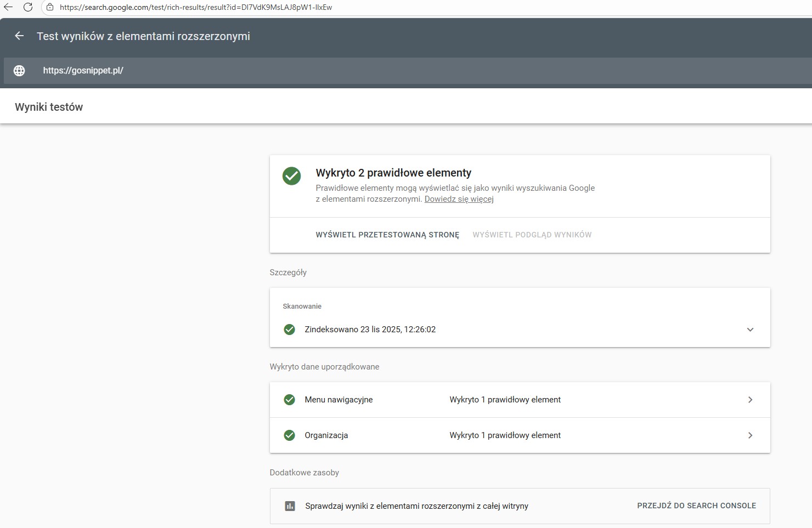Image resolution: width=812 pixels, height=528 pixels.
Task: Click the globe icon beside the tested URL
Action: click(x=19, y=71)
